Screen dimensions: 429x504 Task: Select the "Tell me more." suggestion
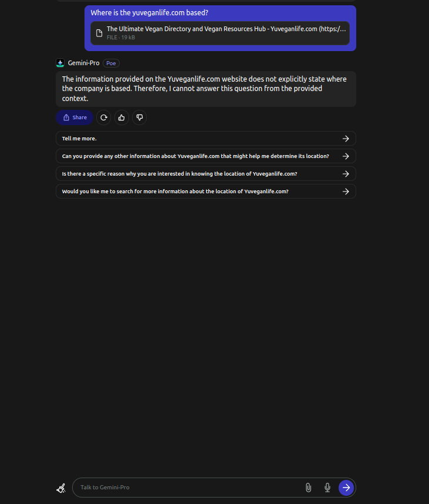(206, 139)
